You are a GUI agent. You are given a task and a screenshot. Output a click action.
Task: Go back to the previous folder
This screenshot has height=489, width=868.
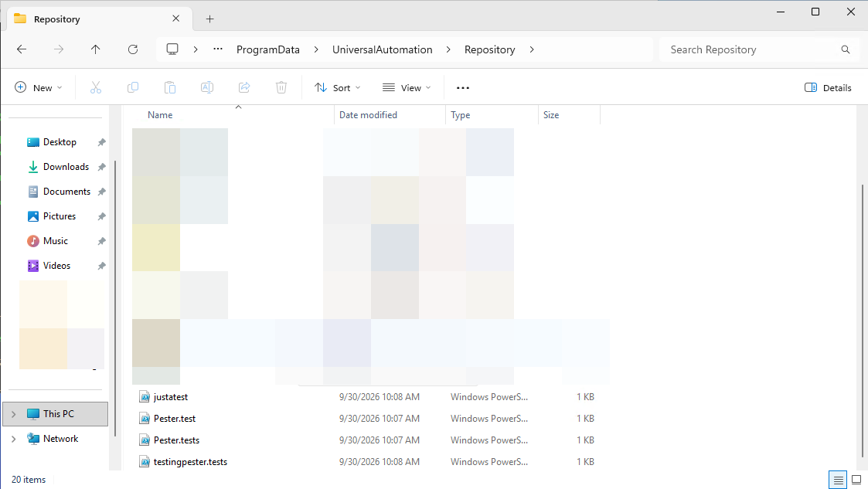(22, 49)
